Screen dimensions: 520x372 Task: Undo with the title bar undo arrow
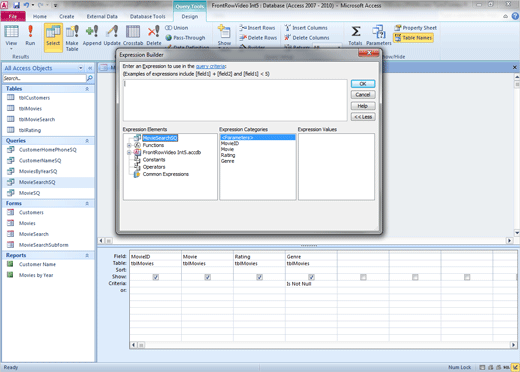click(x=26, y=5)
